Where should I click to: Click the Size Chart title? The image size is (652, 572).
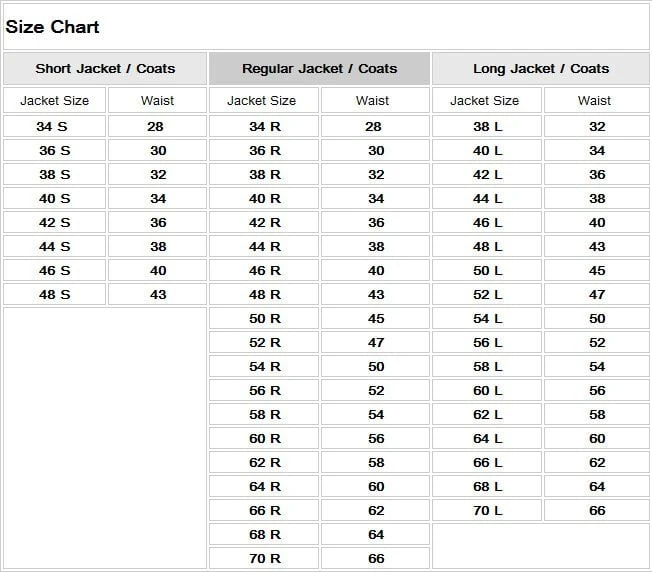[x=53, y=27]
